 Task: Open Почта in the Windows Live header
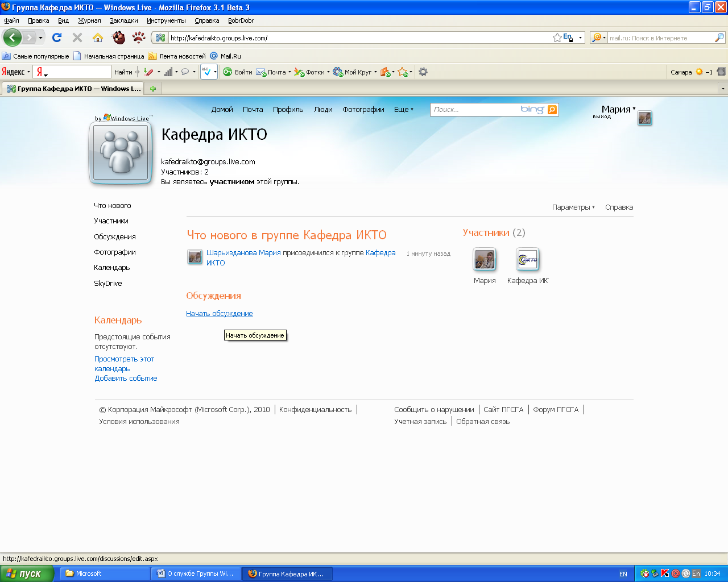(253, 110)
